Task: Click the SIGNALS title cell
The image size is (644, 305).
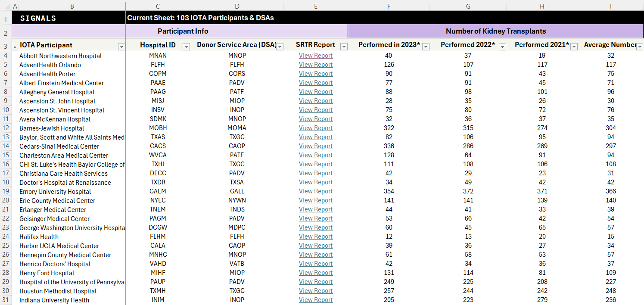Action: point(69,18)
